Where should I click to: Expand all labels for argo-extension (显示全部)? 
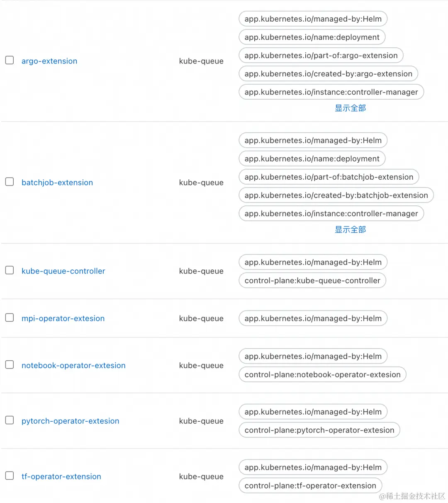351,108
